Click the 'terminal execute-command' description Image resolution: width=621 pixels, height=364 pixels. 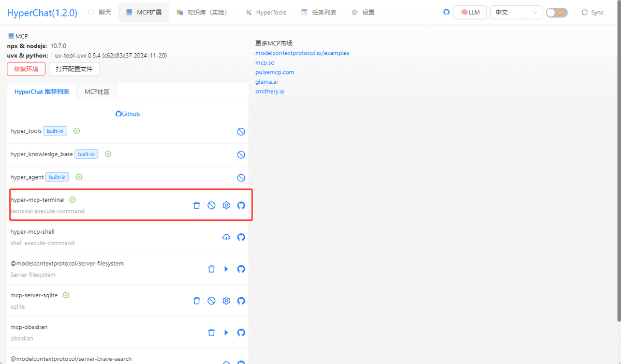48,211
